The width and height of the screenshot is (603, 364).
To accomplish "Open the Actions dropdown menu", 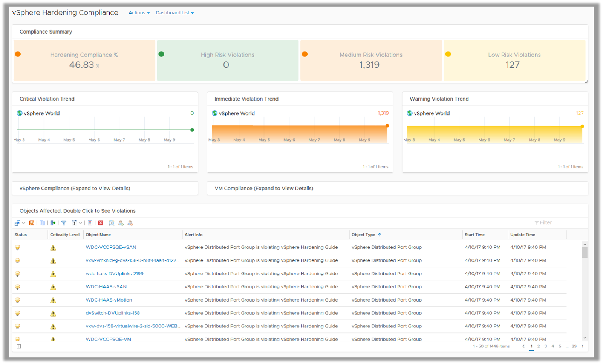I will pyautogui.click(x=139, y=13).
